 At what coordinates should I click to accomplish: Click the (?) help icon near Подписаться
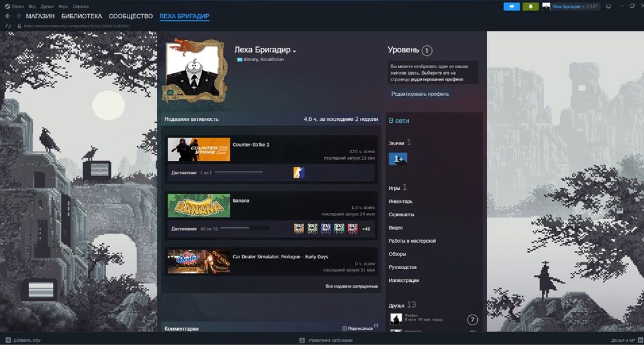pyautogui.click(x=376, y=326)
